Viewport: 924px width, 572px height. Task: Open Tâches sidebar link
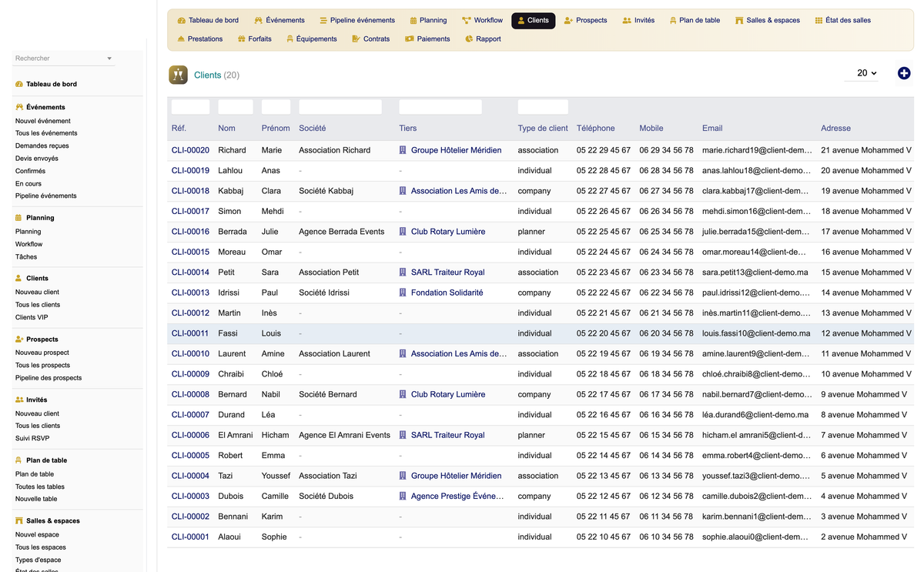tap(26, 256)
